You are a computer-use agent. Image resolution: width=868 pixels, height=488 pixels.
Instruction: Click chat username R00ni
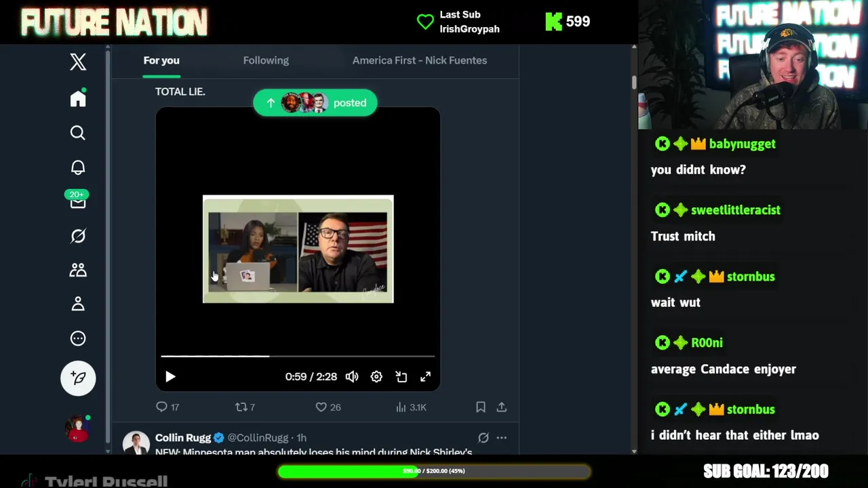pos(707,343)
